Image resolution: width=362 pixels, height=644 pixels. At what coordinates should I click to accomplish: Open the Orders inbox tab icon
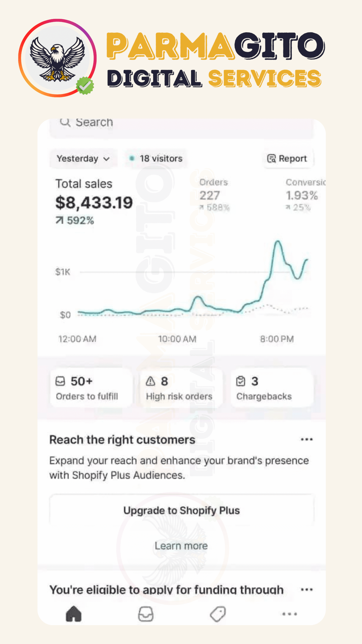[146, 614]
